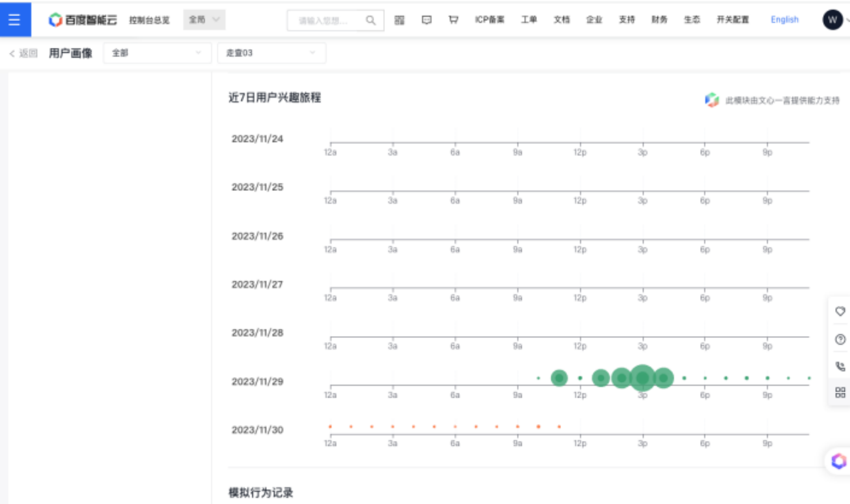Click the Baidu AI Cloud logo
The image size is (850, 504).
(x=83, y=20)
